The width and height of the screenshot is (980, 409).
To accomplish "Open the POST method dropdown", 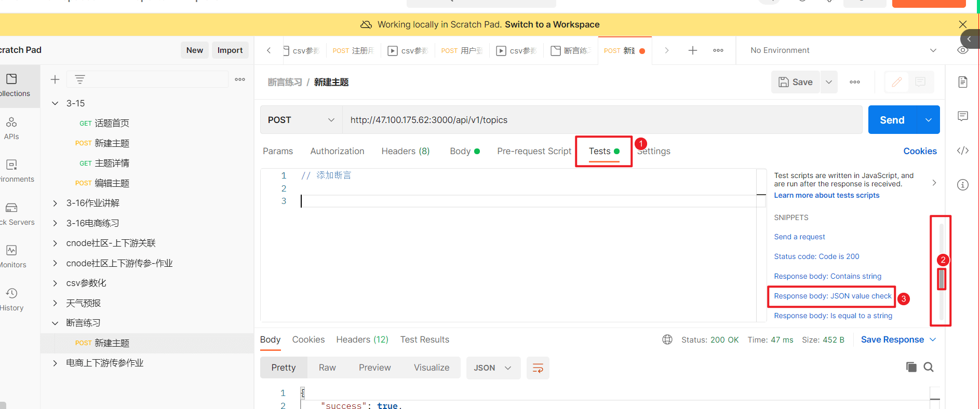I will click(301, 120).
